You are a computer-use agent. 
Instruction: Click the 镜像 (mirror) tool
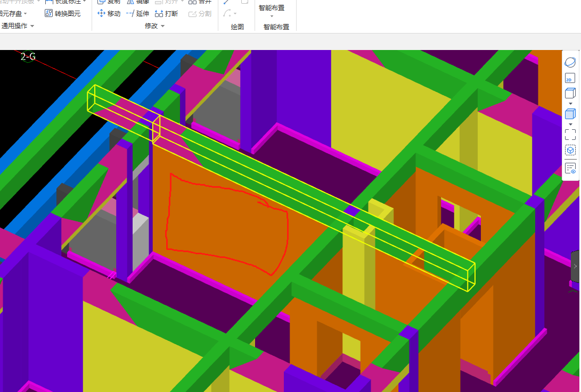137,2
